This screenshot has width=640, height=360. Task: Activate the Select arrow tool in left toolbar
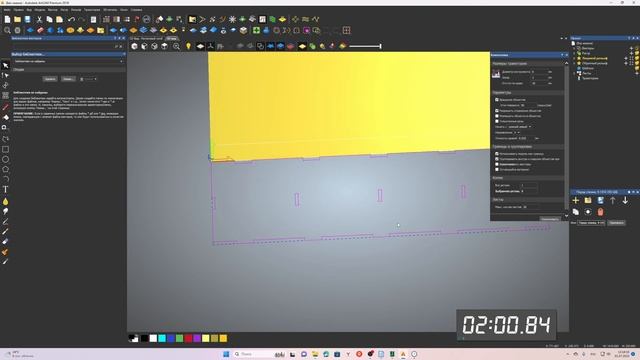point(5,65)
